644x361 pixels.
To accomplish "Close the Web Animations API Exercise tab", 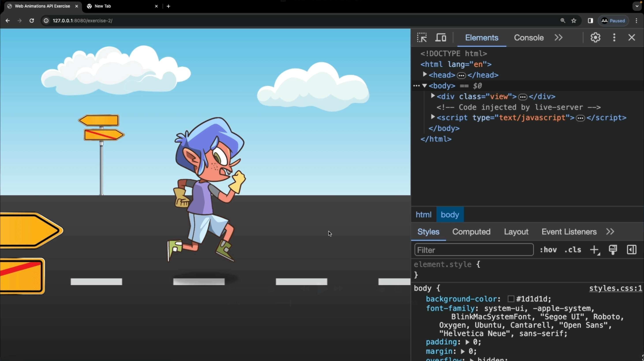I will [x=77, y=6].
